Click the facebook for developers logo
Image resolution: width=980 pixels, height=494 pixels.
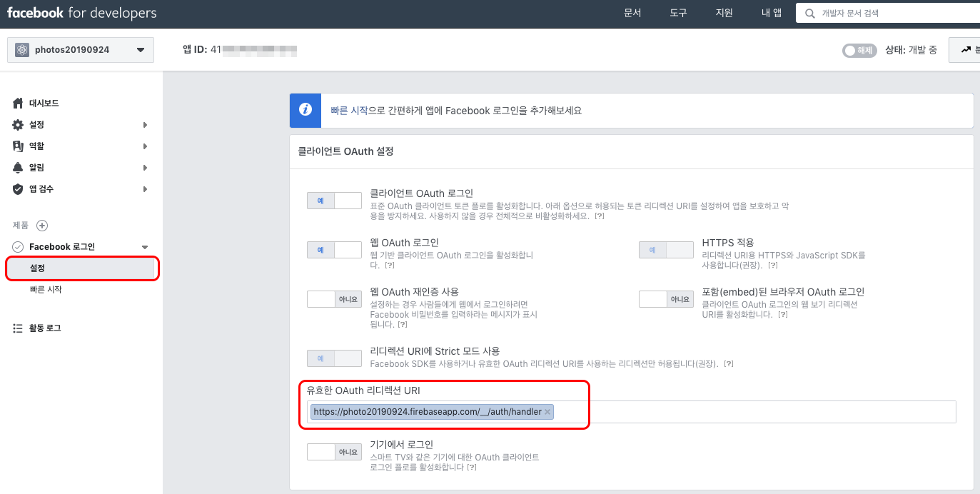click(x=81, y=14)
